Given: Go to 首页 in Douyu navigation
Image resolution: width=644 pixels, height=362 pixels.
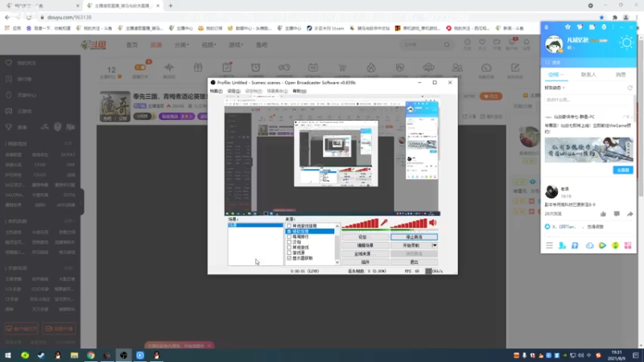Looking at the screenshot, I should coord(132,45).
